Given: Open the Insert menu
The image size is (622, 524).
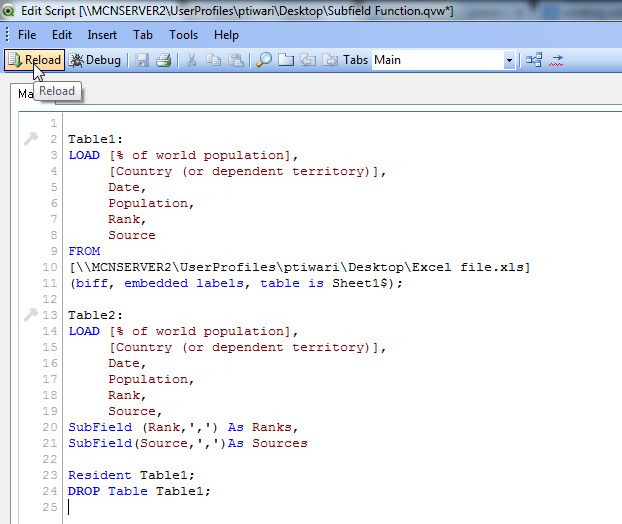Looking at the screenshot, I should pos(102,35).
